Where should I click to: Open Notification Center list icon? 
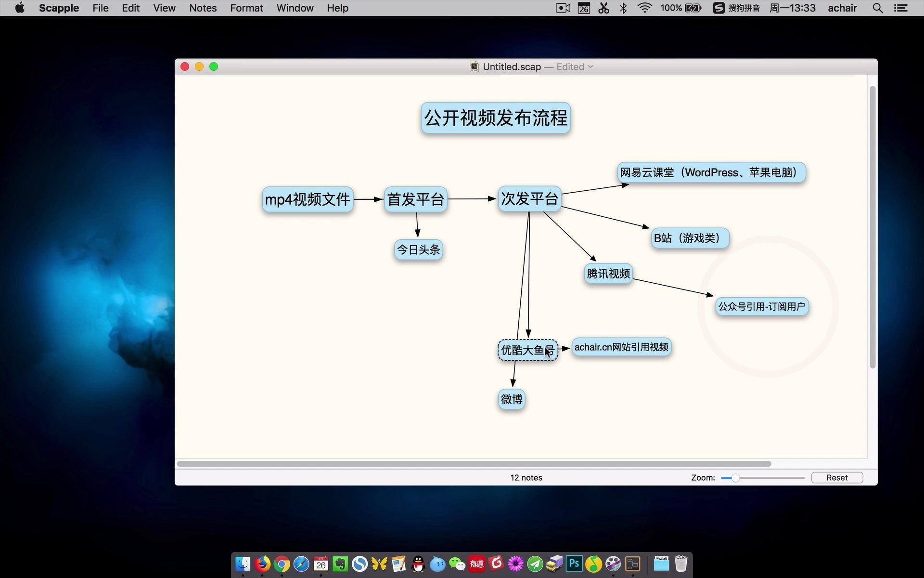pyautogui.click(x=900, y=8)
